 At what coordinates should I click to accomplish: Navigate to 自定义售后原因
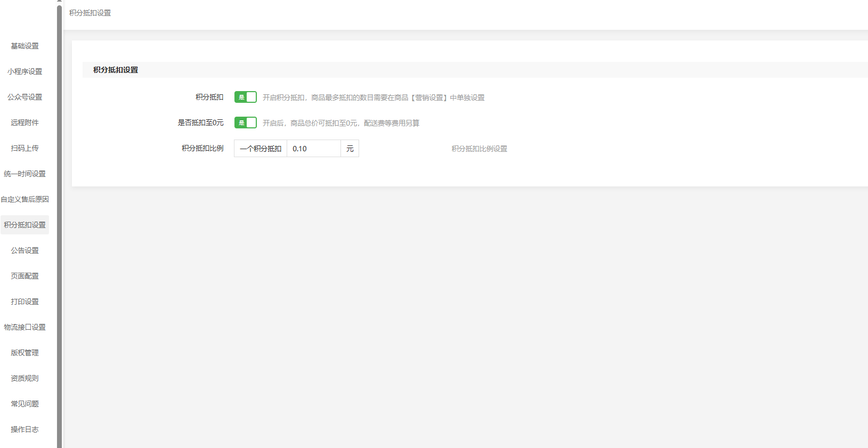tap(25, 199)
